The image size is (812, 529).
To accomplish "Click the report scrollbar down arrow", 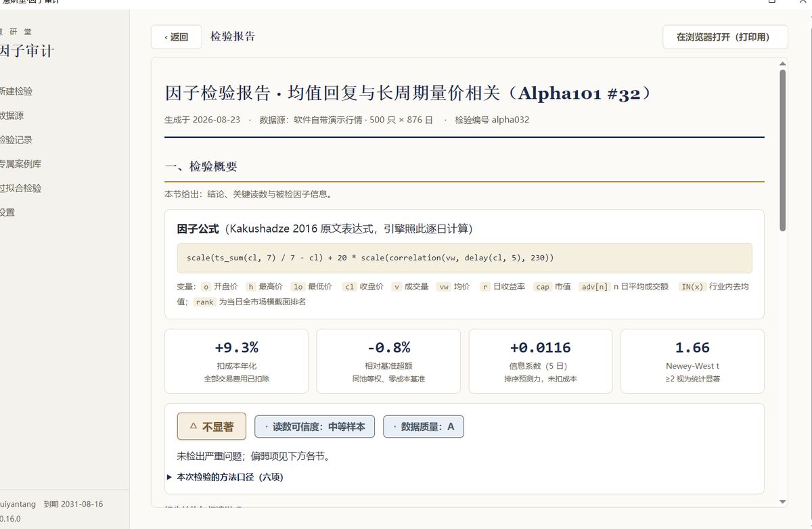I will pos(783,501).
